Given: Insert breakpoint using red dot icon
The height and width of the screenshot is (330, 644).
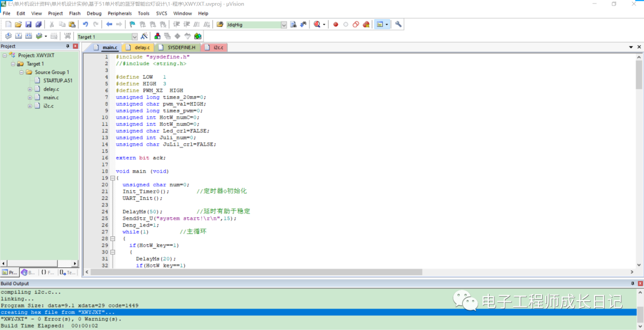Looking at the screenshot, I should (x=336, y=24).
